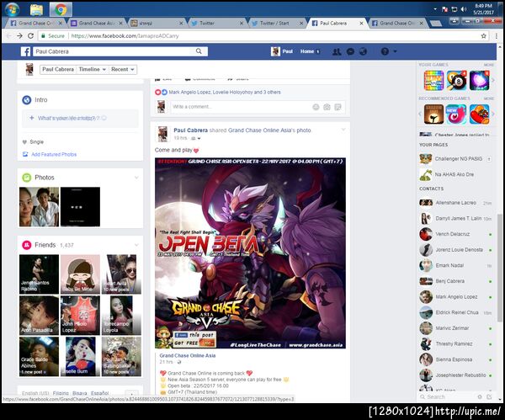
Task: Open the Candy Crush recommended game icon
Action: (479, 114)
